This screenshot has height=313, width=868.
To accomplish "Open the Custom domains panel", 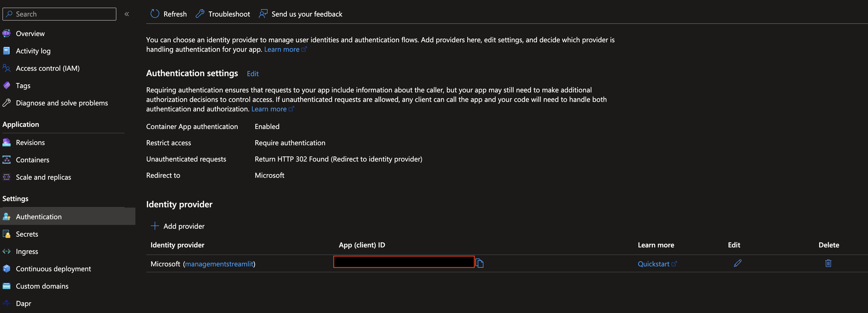I will click(42, 286).
